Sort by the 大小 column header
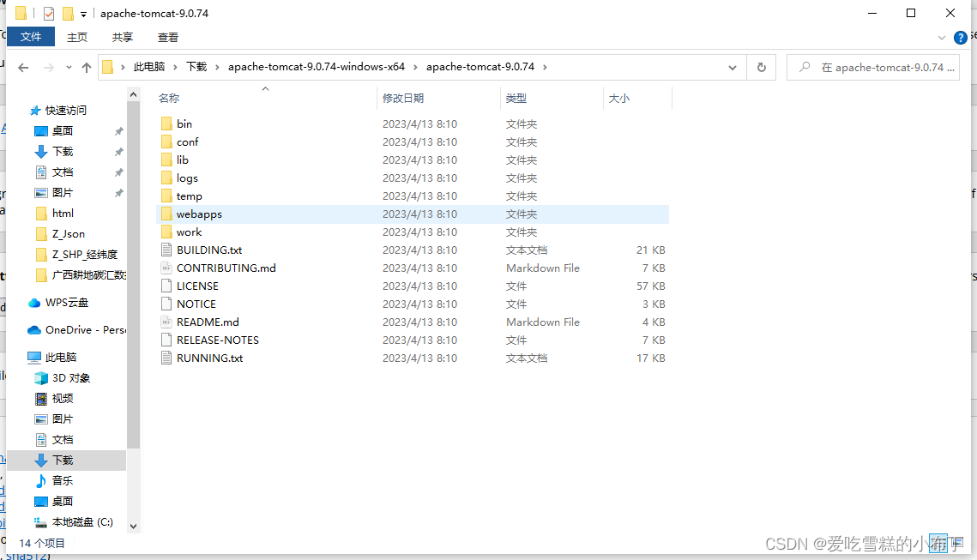 pos(638,99)
